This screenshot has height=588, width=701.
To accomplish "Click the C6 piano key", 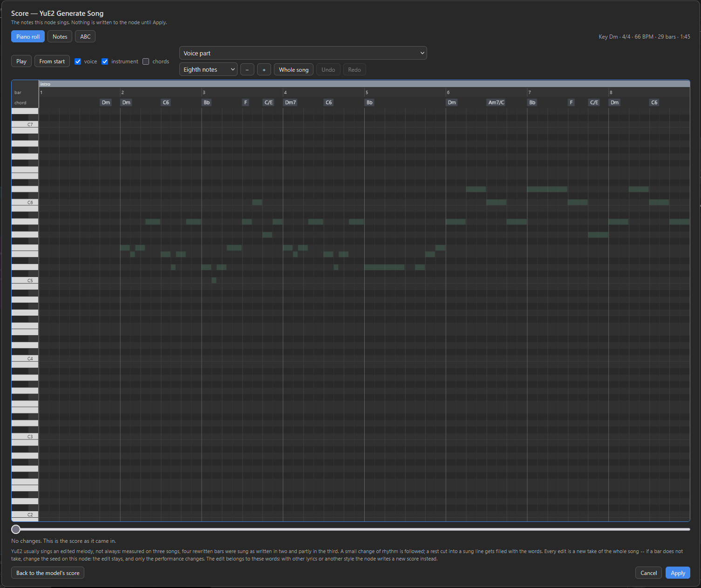I will [x=25, y=203].
